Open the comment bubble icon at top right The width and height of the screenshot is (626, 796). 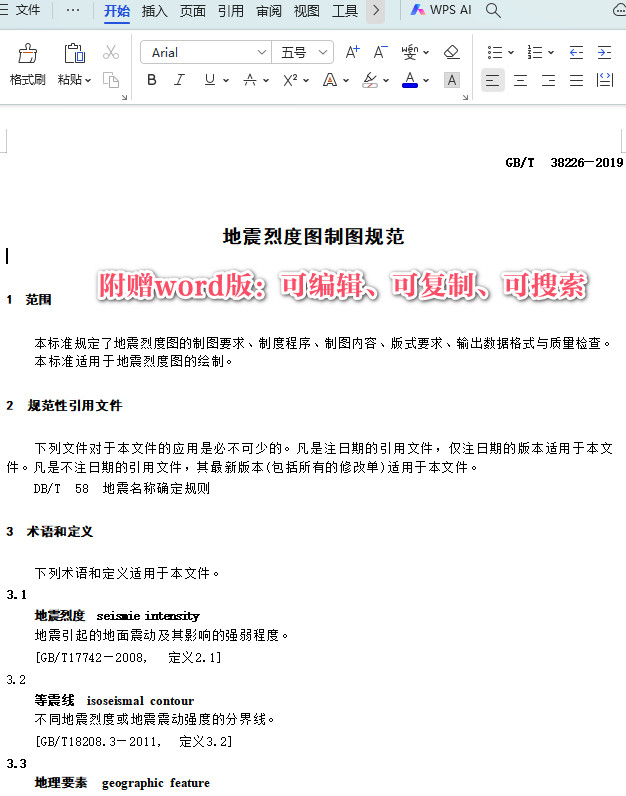[620, 10]
